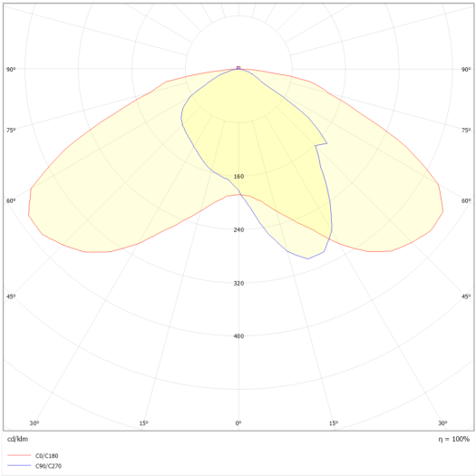
Task: Click the blue C90/C270 legend line
Action: tap(19, 465)
